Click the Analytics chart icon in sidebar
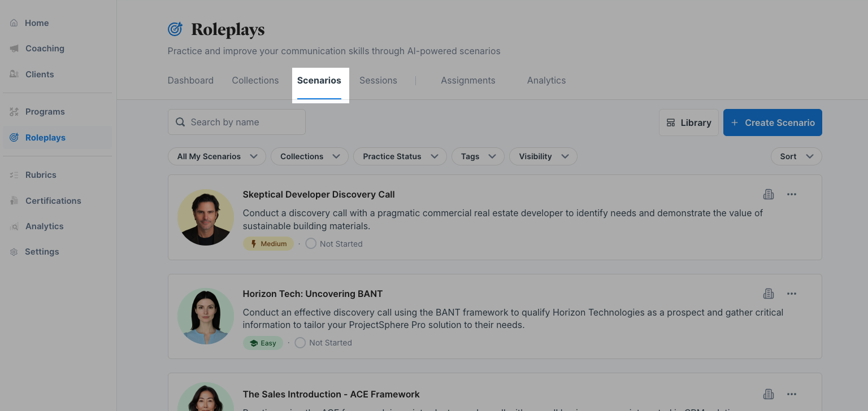 tap(14, 226)
